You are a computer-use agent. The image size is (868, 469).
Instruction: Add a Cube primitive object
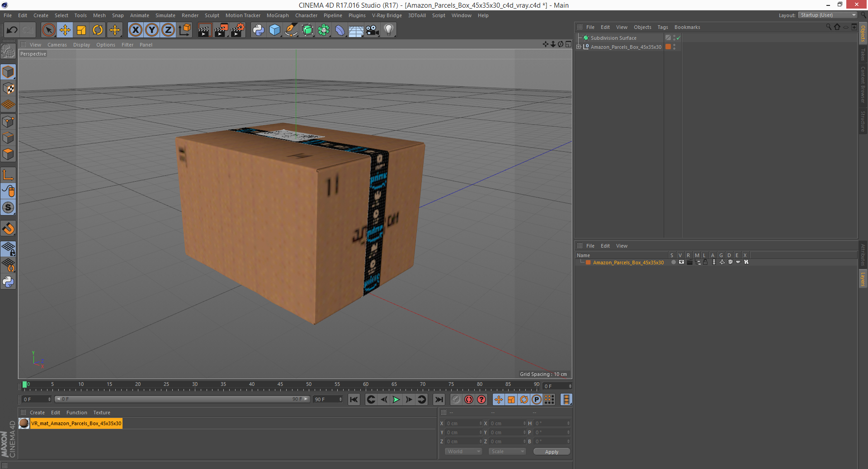tap(274, 30)
